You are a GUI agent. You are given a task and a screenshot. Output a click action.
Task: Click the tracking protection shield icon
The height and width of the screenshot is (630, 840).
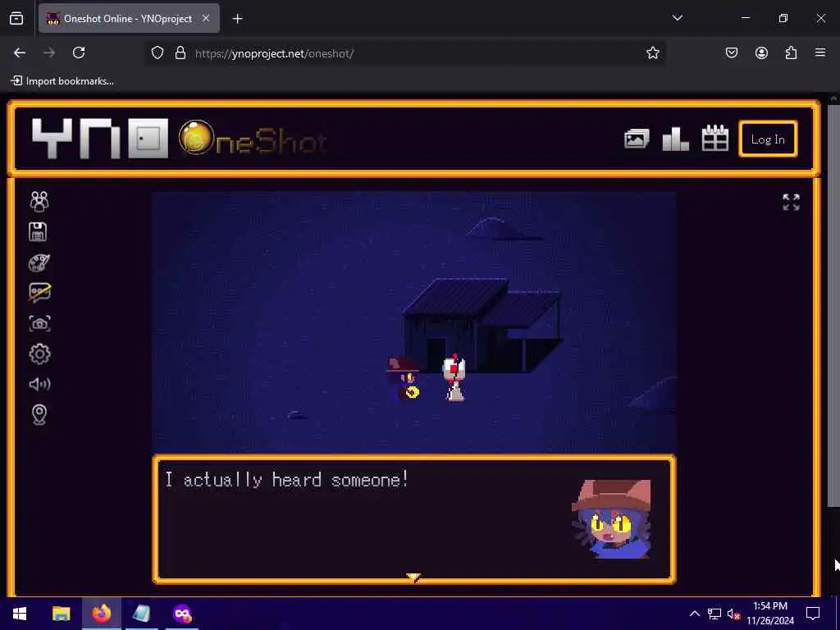tap(157, 53)
